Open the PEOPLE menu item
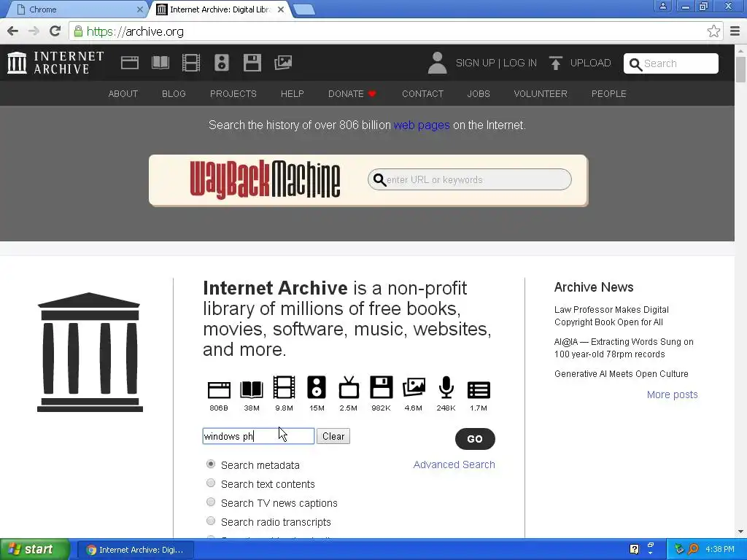The image size is (747, 560). click(609, 94)
